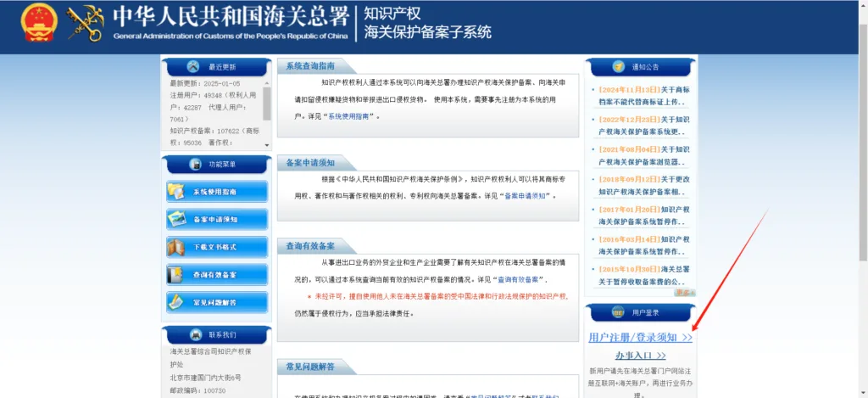The height and width of the screenshot is (398, 868).
Task: Click the icon in 功能菜单 header
Action: (195, 164)
